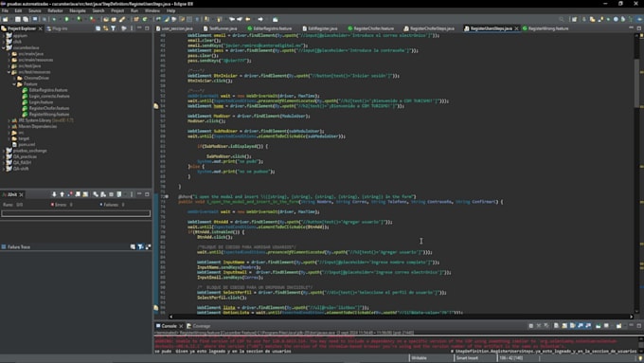Click the JUnit progress bar
Image resolution: width=644 pixels, height=363 pixels.
click(76, 213)
